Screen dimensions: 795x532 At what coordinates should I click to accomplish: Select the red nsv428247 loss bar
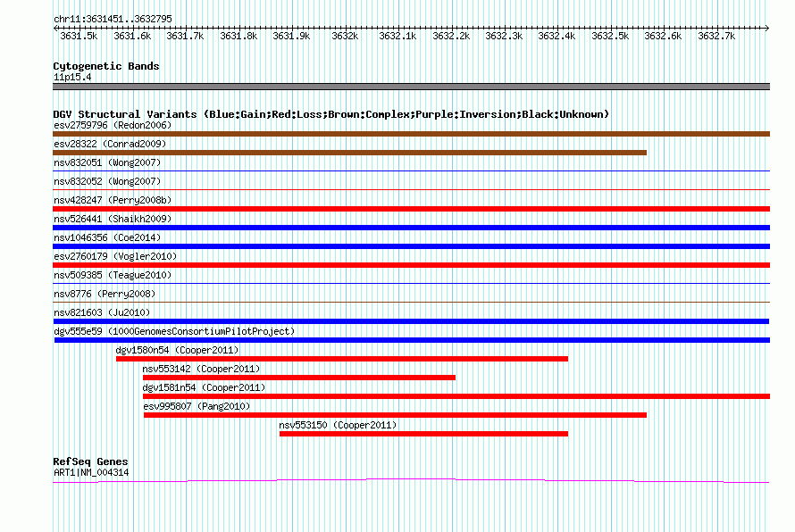click(411, 209)
